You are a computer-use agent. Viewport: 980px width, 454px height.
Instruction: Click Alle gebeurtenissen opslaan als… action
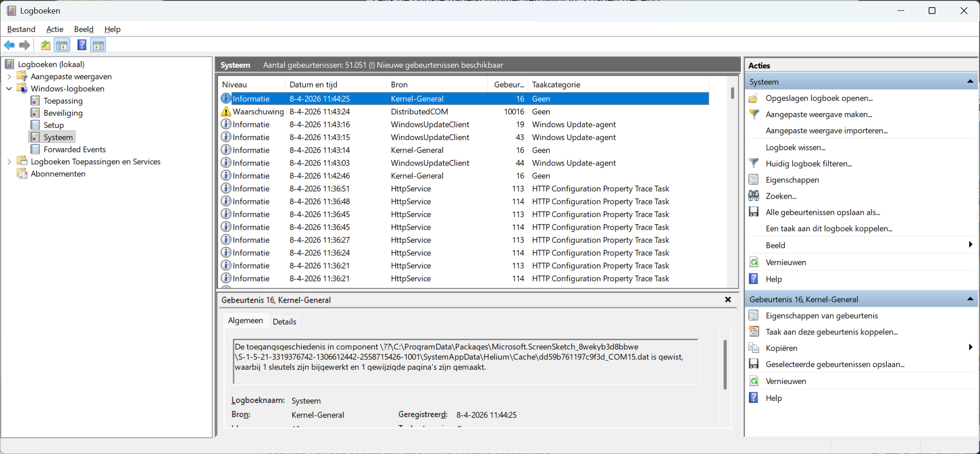(823, 212)
